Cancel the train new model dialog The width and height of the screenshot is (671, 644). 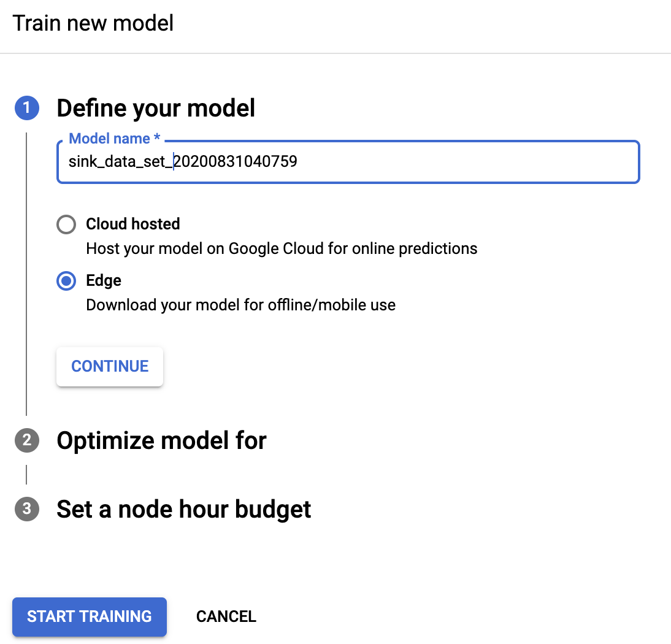pos(226,616)
